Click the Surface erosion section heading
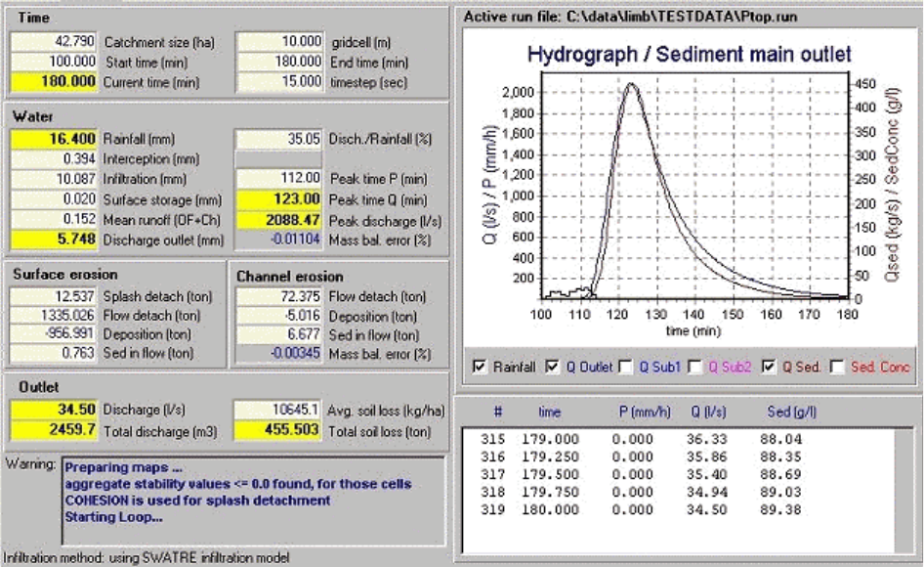Image resolution: width=924 pixels, height=567 pixels. tap(64, 275)
